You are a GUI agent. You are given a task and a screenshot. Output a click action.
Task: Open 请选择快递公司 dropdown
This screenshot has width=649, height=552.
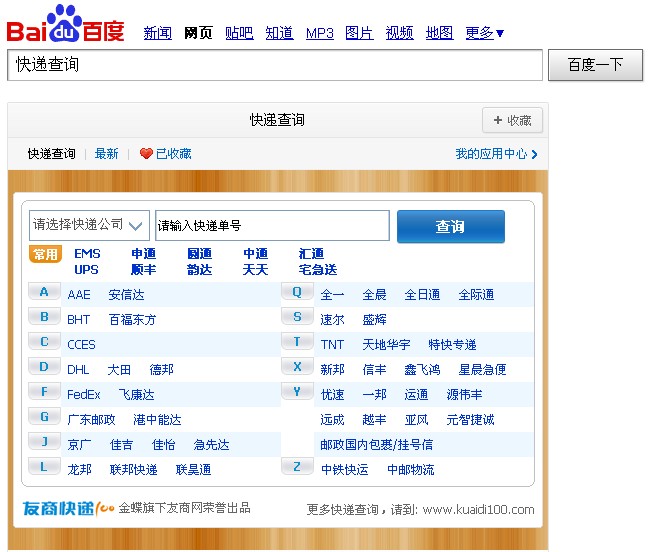point(89,225)
